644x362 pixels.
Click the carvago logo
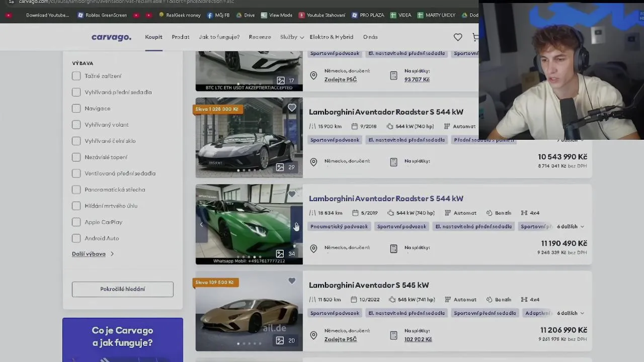pos(111,37)
